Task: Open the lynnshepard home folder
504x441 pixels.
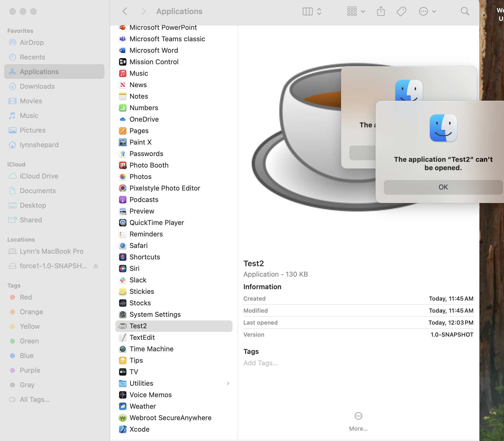Action: pyautogui.click(x=54, y=145)
